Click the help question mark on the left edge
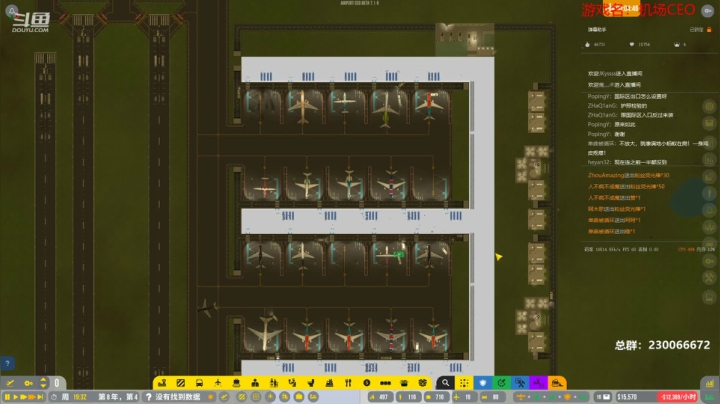Image resolution: width=720 pixels, height=404 pixels. click(x=7, y=363)
